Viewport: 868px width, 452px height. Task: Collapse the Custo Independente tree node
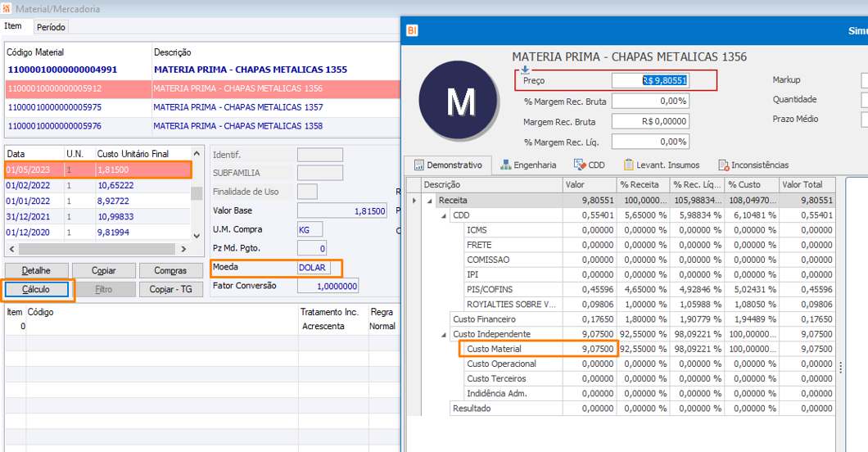[444, 335]
